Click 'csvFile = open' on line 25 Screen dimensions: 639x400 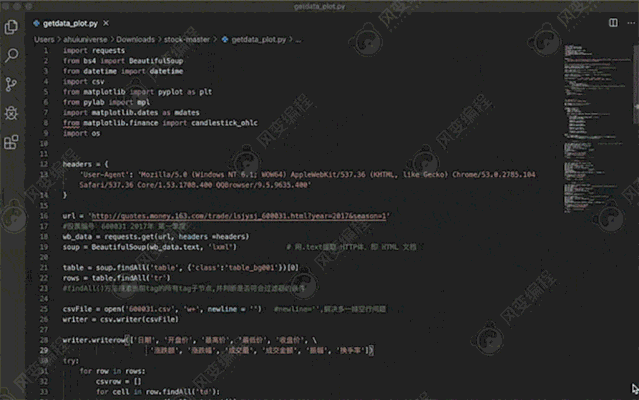point(92,309)
